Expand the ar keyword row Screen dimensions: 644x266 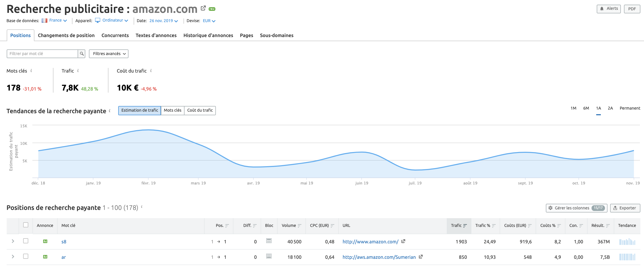click(x=13, y=257)
